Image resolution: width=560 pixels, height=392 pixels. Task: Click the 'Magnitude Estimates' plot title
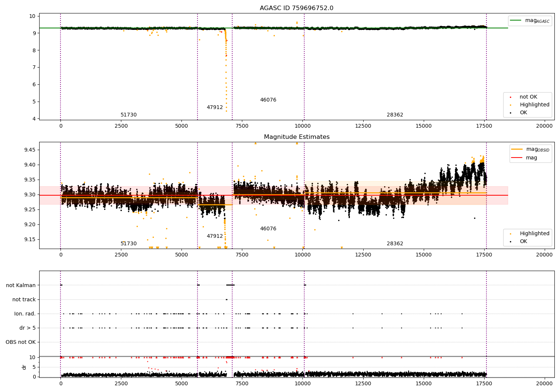click(x=297, y=137)
